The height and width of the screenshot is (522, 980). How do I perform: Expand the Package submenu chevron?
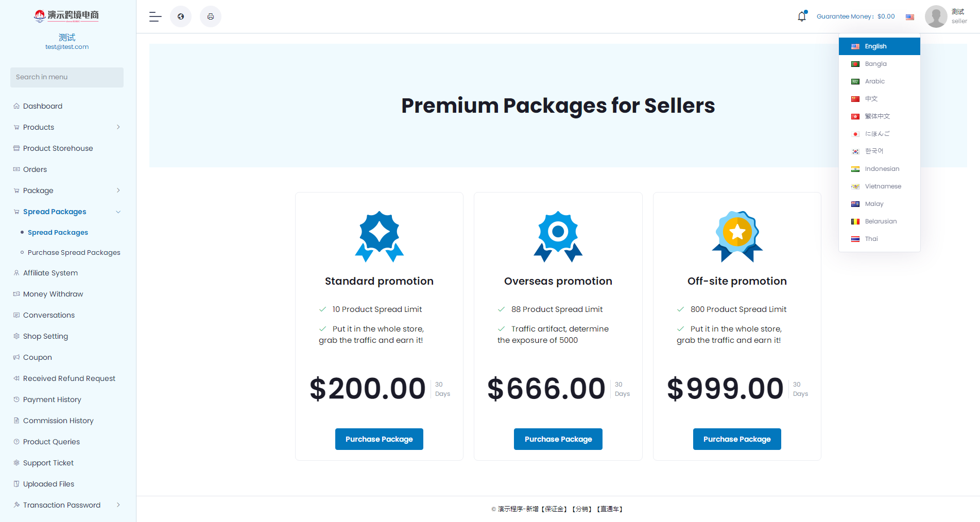pyautogui.click(x=118, y=190)
